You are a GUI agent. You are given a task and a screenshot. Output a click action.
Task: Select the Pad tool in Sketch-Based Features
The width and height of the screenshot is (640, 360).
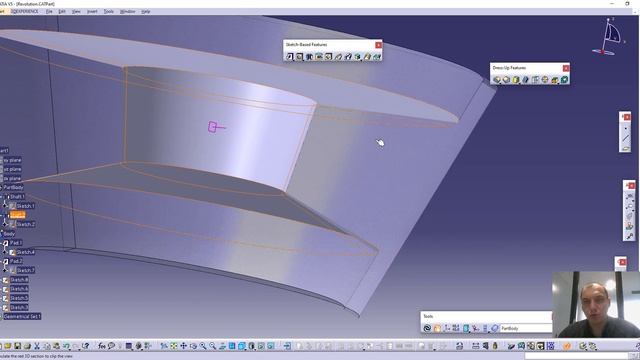point(290,57)
